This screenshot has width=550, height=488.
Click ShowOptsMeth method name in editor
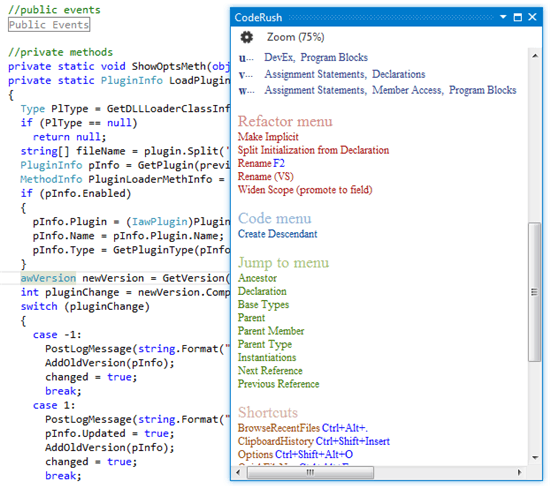169,66
